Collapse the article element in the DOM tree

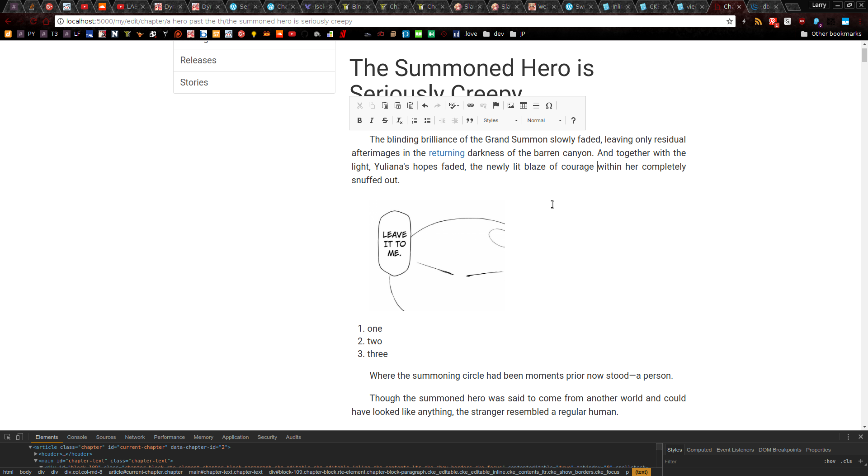coord(30,447)
